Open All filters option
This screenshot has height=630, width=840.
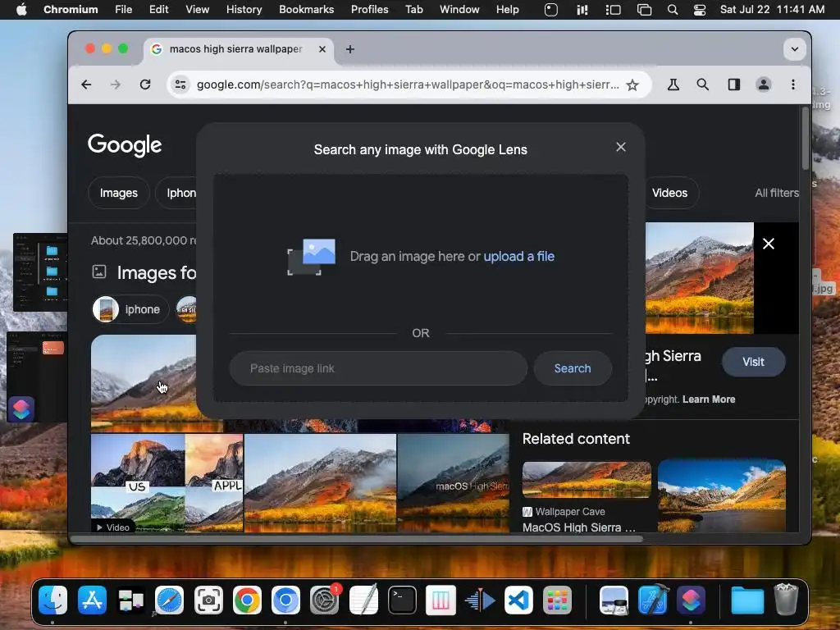click(x=777, y=193)
